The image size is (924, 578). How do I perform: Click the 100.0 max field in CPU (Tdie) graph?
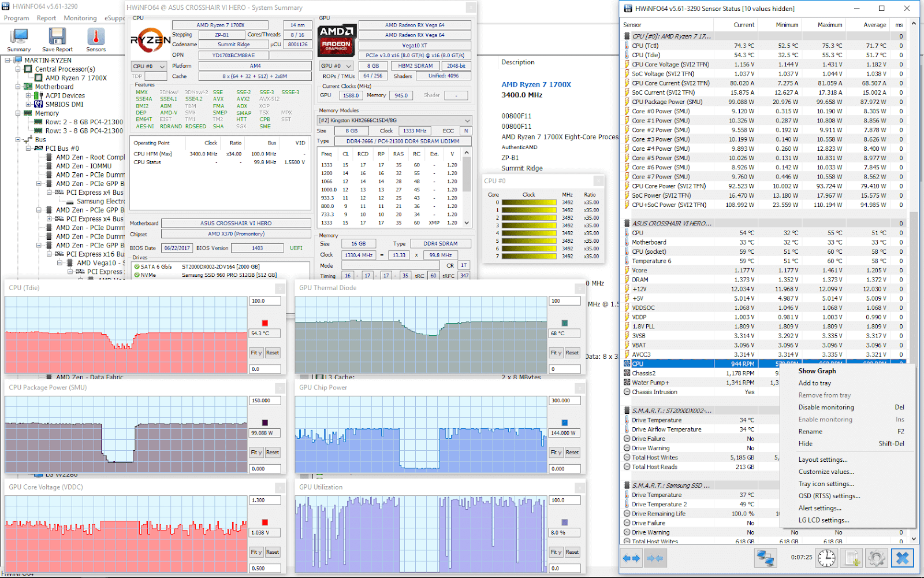(x=265, y=301)
